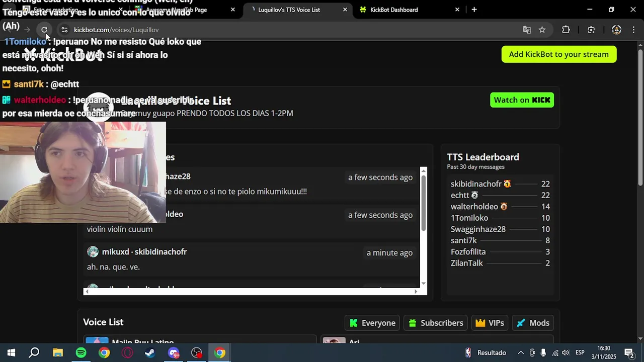Open File Explorer from the taskbar
This screenshot has height=362, width=644.
point(57,352)
